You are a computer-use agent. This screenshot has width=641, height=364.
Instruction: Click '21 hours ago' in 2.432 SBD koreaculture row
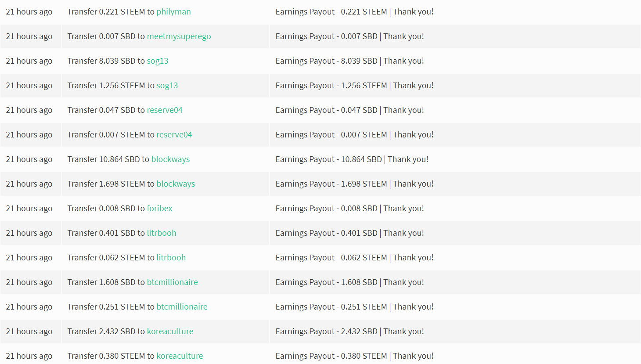pos(29,332)
